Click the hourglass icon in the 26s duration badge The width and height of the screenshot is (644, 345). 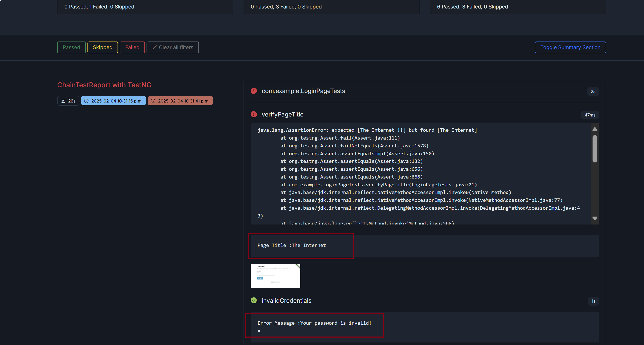[x=63, y=101]
